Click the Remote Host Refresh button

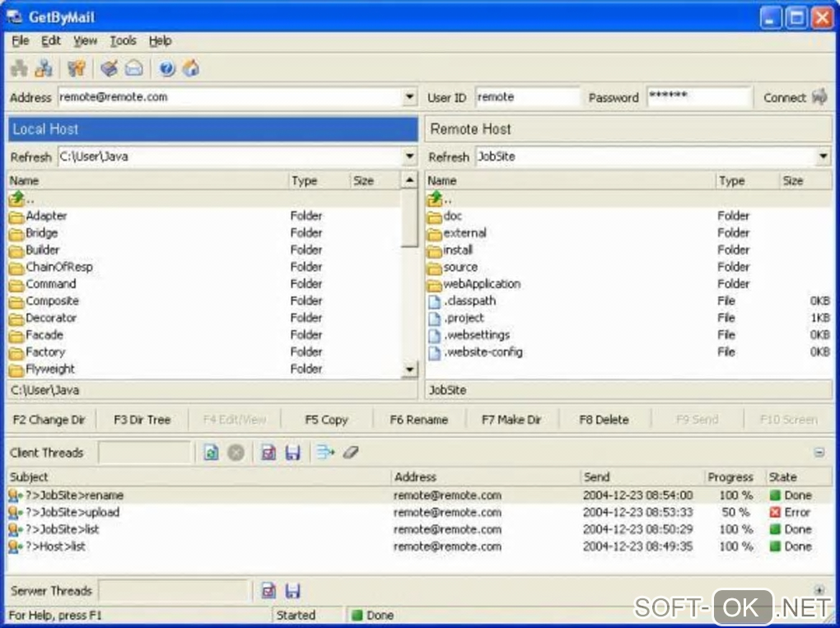(x=449, y=157)
